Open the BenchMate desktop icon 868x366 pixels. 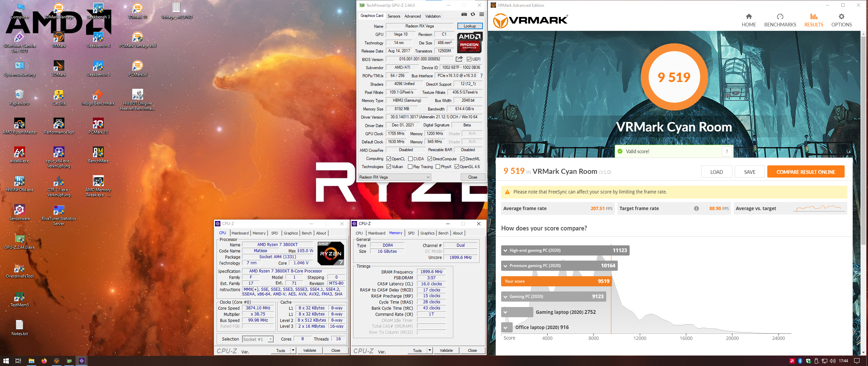click(x=98, y=155)
